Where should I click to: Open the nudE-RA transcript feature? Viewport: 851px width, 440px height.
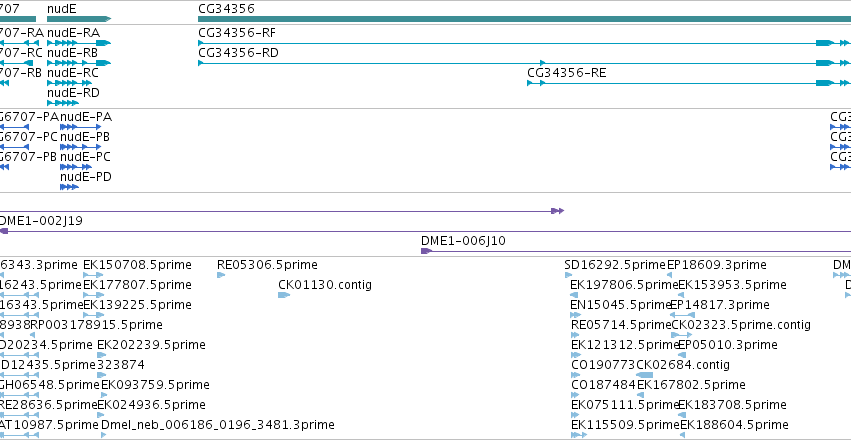(x=79, y=43)
